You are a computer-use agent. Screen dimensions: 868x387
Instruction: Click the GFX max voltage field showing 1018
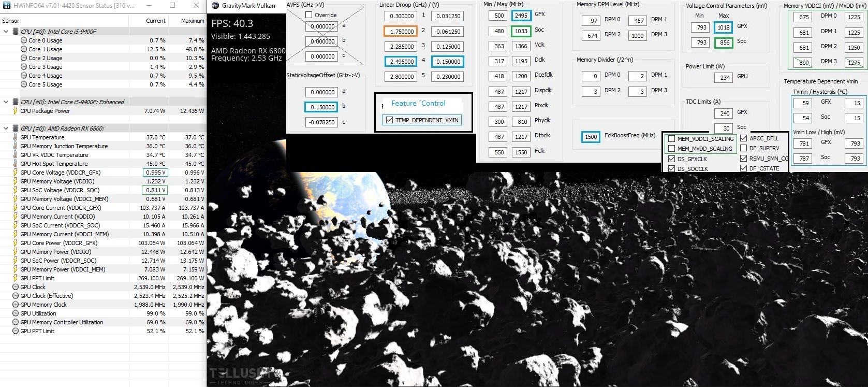pos(723,27)
